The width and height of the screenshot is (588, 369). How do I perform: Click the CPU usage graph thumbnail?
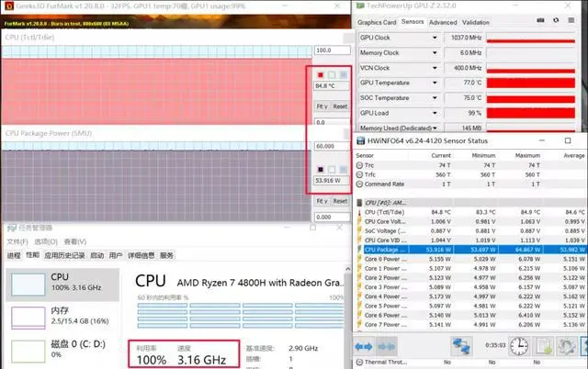click(x=28, y=285)
